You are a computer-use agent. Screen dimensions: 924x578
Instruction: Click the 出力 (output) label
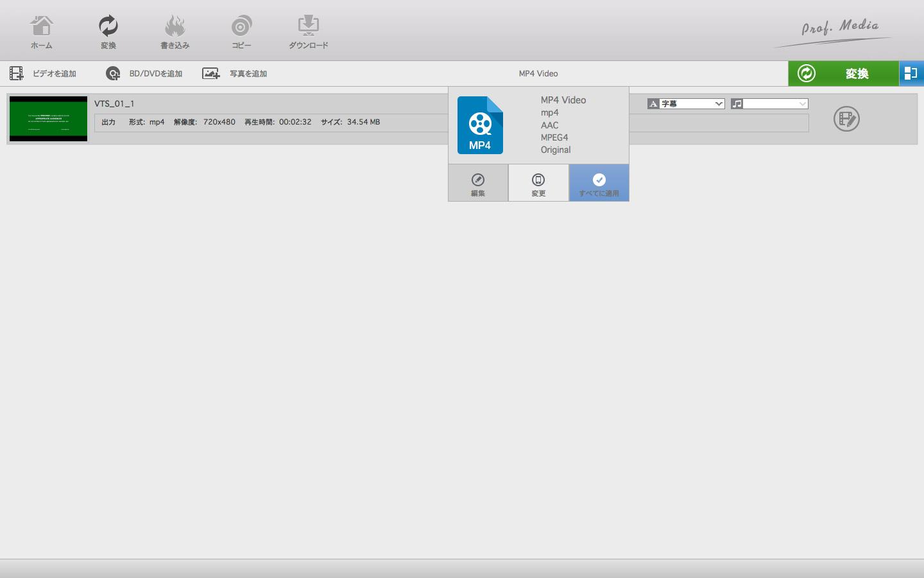[108, 122]
